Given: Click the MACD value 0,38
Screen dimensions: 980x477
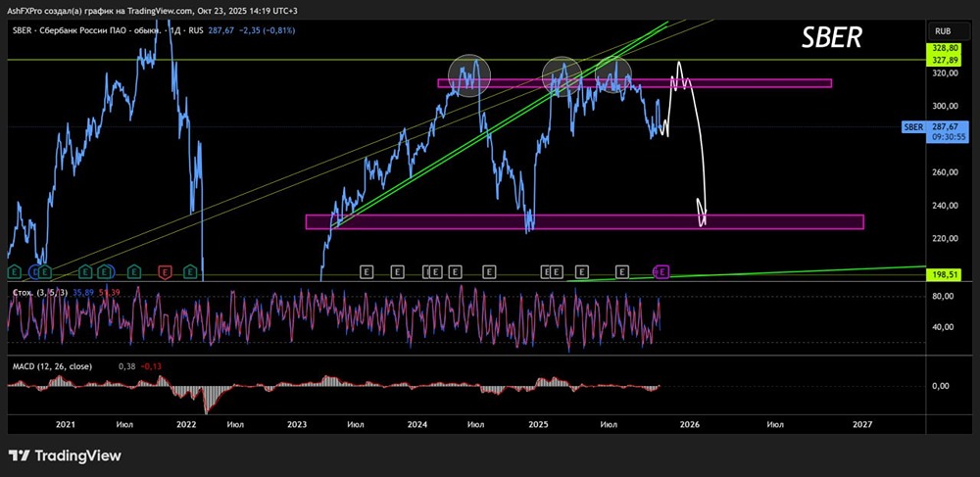Looking at the screenshot, I should click(127, 366).
